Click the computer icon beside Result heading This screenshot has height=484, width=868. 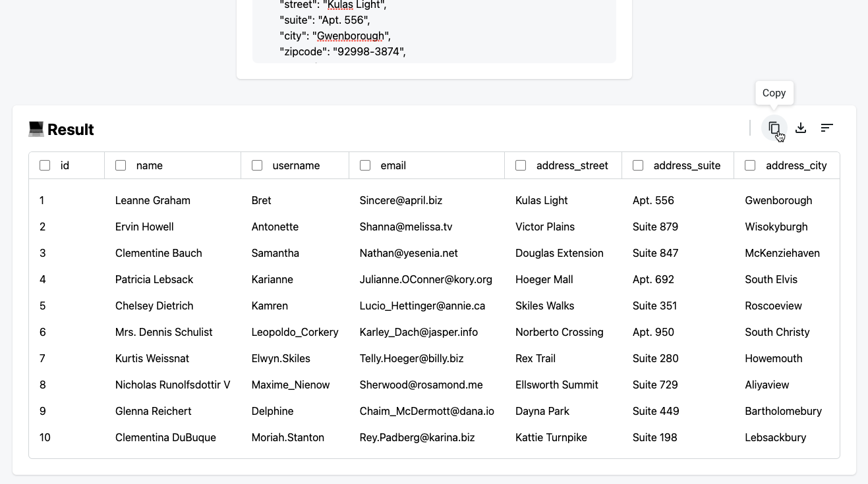tap(36, 128)
